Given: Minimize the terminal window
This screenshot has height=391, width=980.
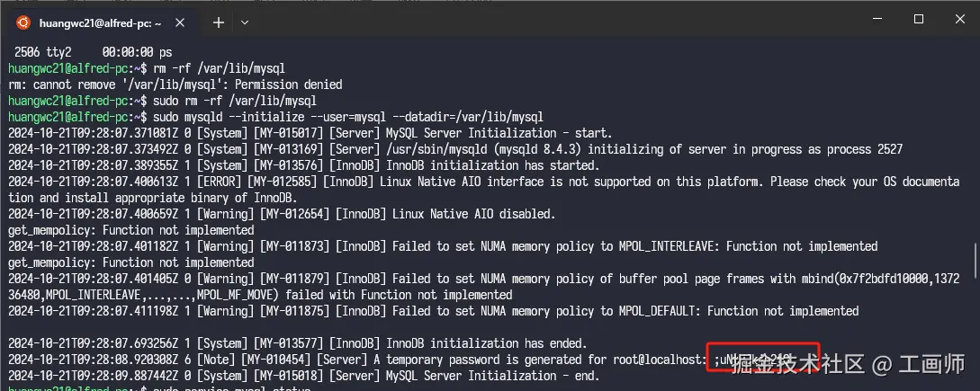Looking at the screenshot, I should tap(877, 20).
